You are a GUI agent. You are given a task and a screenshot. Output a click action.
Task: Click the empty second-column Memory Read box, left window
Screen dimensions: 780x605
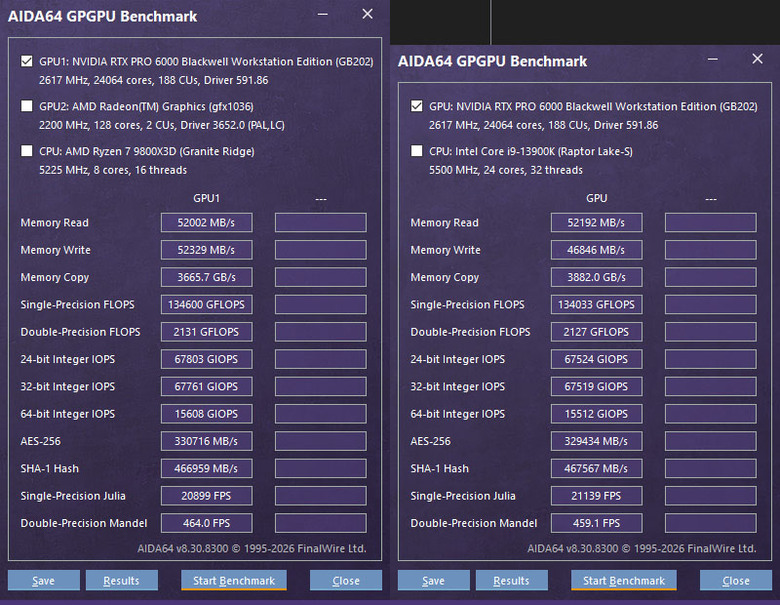321,222
